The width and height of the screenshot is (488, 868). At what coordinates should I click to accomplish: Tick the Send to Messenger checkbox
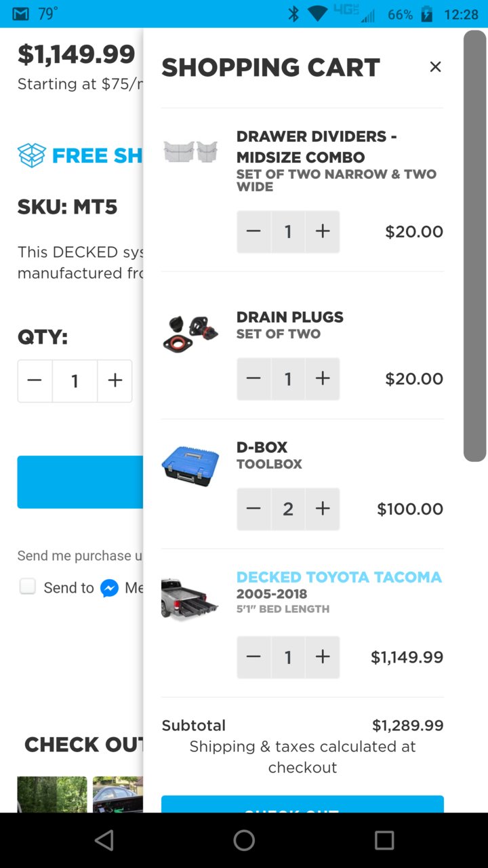(x=27, y=587)
